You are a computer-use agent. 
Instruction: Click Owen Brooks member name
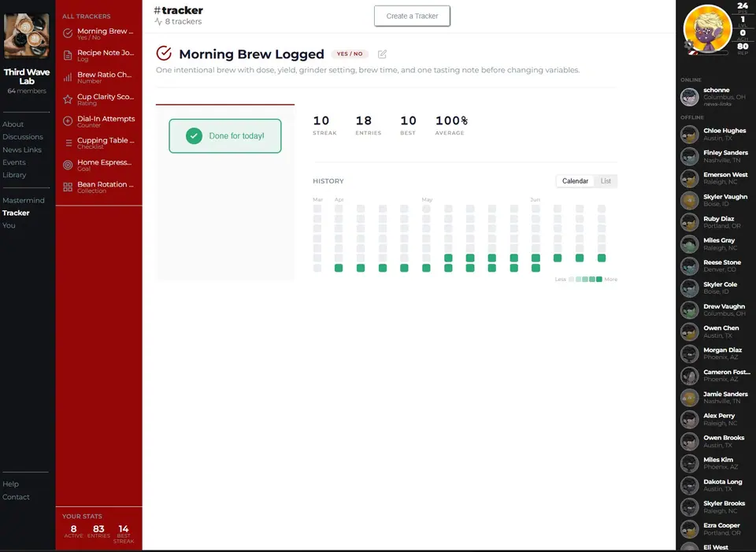coord(724,438)
